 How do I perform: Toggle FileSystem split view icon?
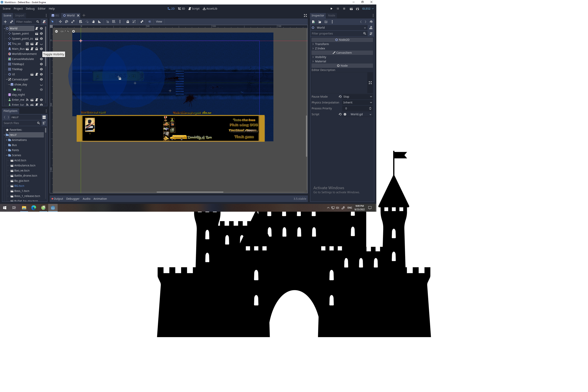[x=44, y=117]
